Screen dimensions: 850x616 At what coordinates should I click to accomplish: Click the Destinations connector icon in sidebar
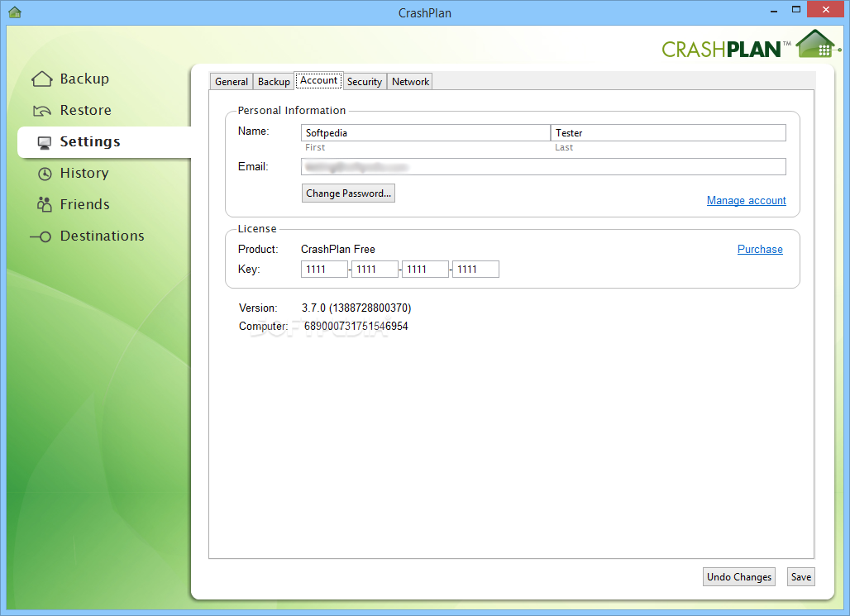tap(41, 236)
